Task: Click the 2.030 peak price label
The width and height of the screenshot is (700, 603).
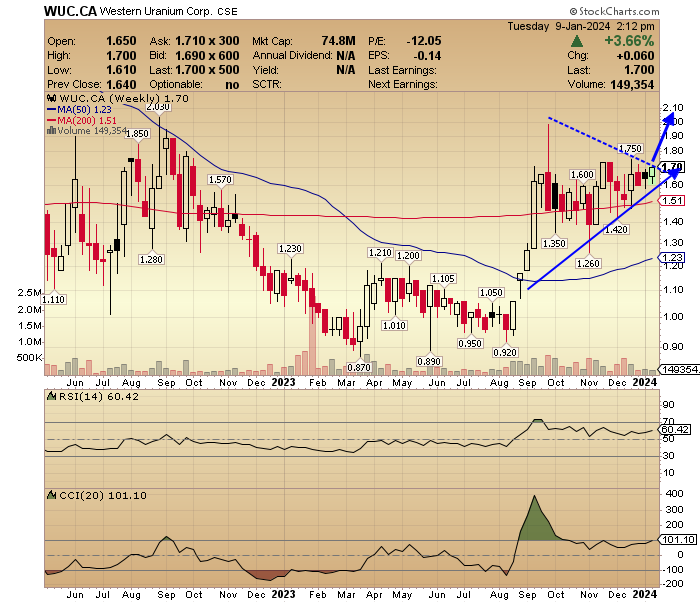Action: [158, 107]
